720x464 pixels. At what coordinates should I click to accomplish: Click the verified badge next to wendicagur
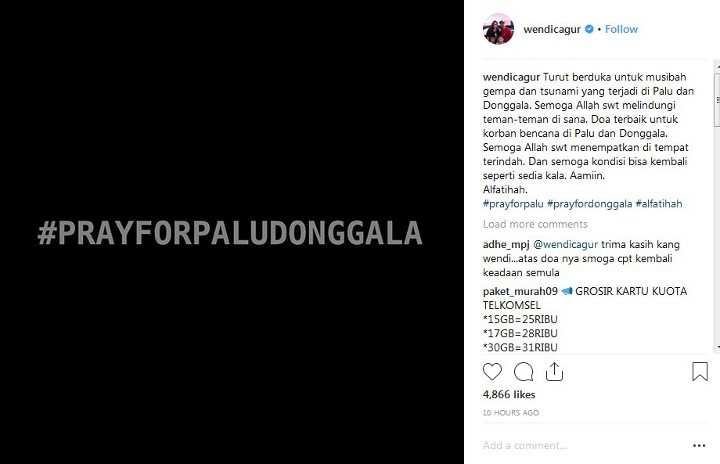589,29
